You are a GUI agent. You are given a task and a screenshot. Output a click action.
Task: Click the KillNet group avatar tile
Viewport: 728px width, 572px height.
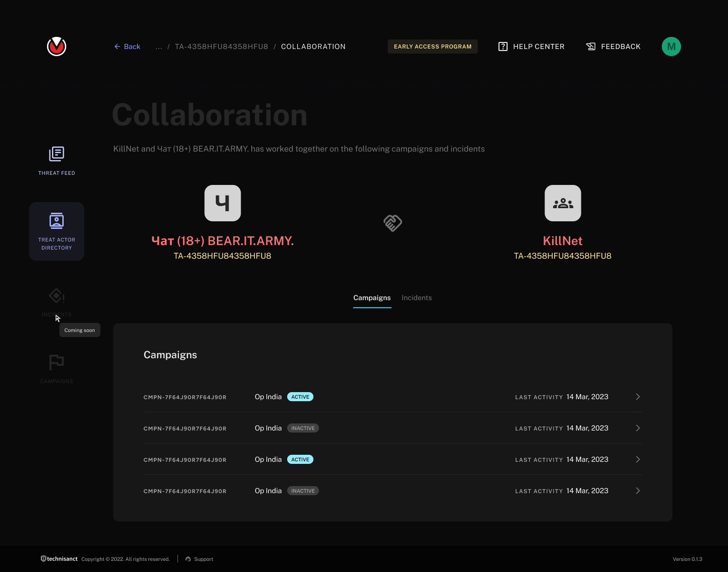point(563,203)
